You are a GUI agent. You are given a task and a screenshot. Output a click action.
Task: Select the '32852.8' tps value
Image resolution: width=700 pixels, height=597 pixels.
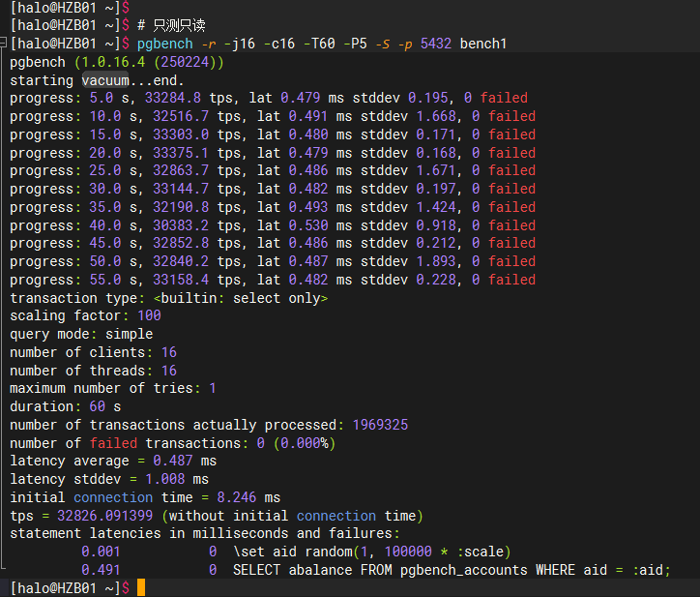click(181, 243)
